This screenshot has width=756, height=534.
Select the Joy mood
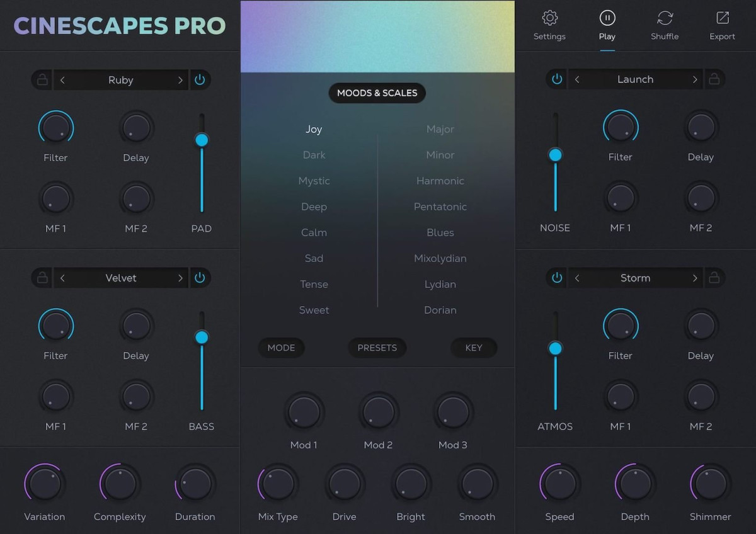314,129
